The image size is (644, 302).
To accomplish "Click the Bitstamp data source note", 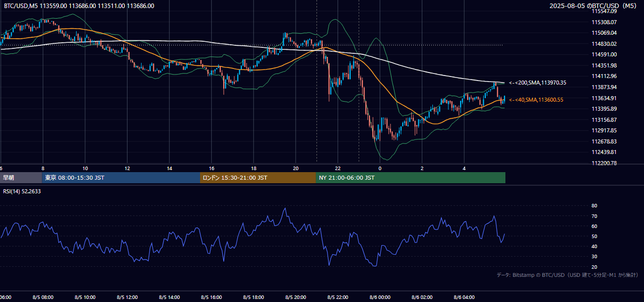I will (x=568, y=275).
